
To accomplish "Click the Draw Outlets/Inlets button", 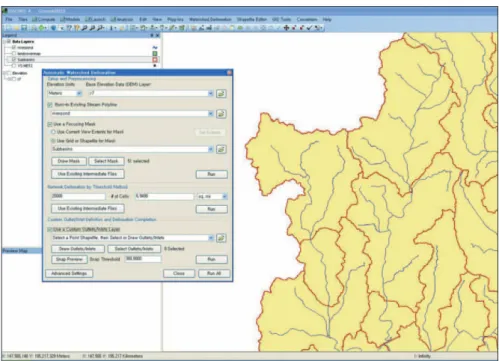I will point(78,249).
